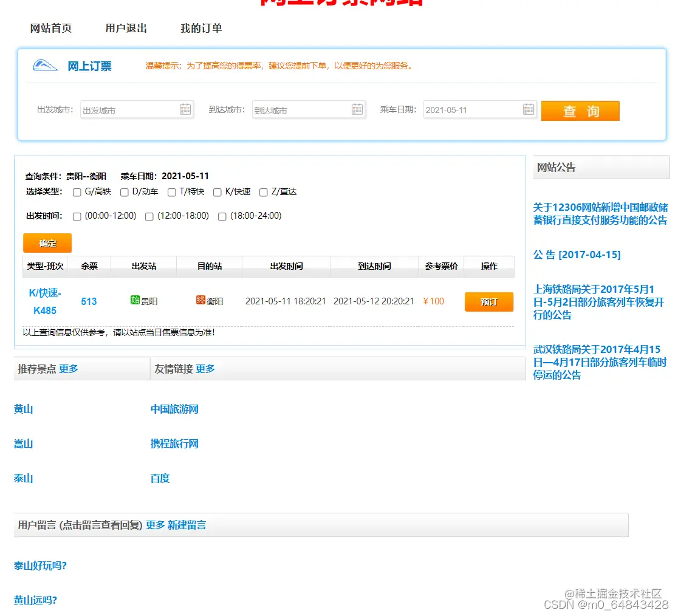Enable departure time 18:00-24:00 filter

pos(222,217)
